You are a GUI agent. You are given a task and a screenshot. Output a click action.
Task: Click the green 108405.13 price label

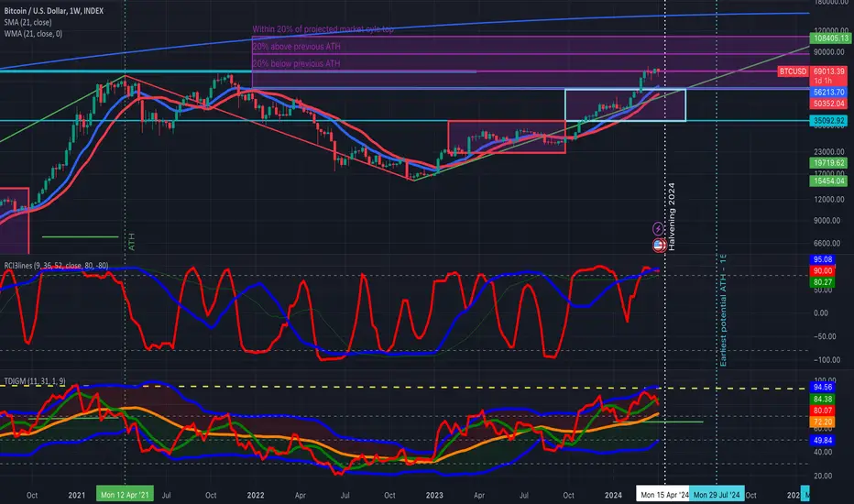[830, 38]
